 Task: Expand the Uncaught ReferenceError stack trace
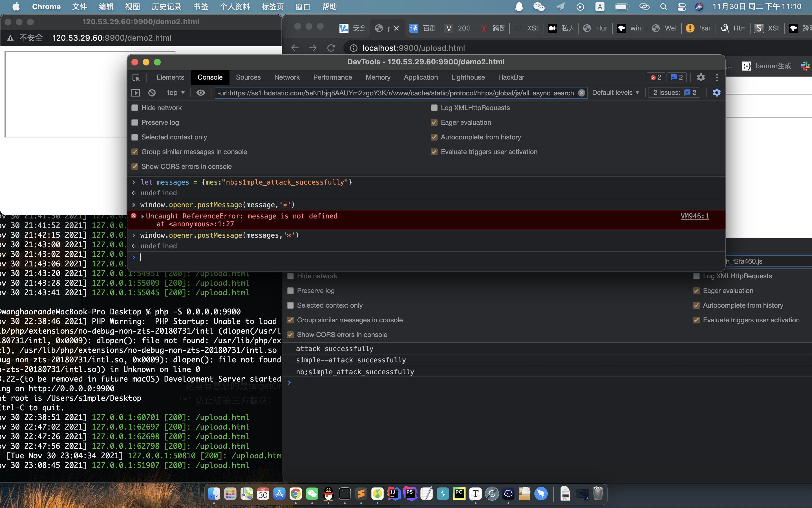click(143, 216)
